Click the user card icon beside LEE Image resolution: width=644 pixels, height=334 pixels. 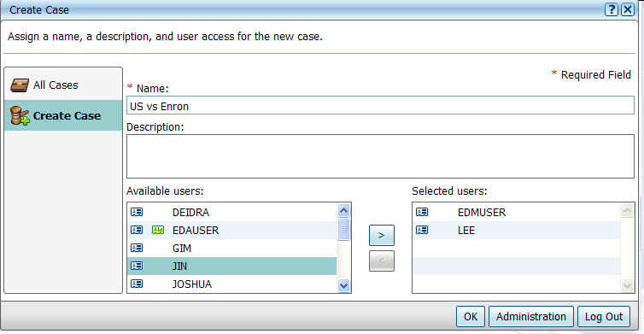click(x=422, y=230)
